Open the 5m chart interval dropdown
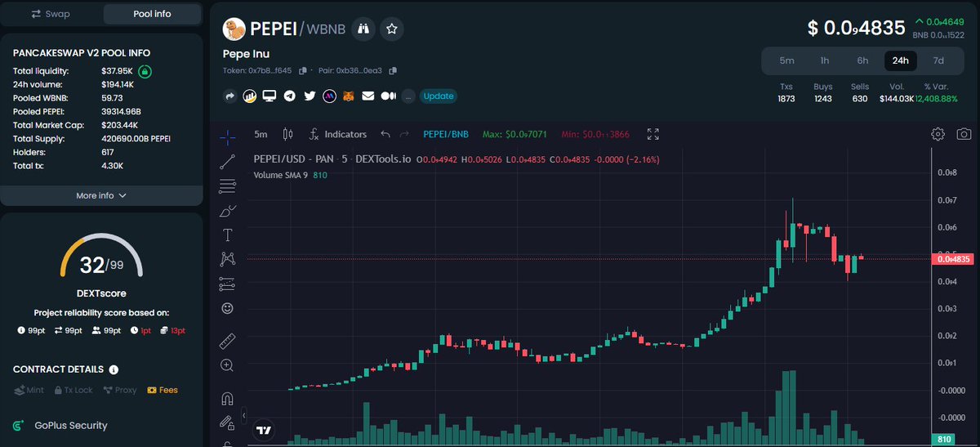The height and width of the screenshot is (447, 980). click(261, 134)
